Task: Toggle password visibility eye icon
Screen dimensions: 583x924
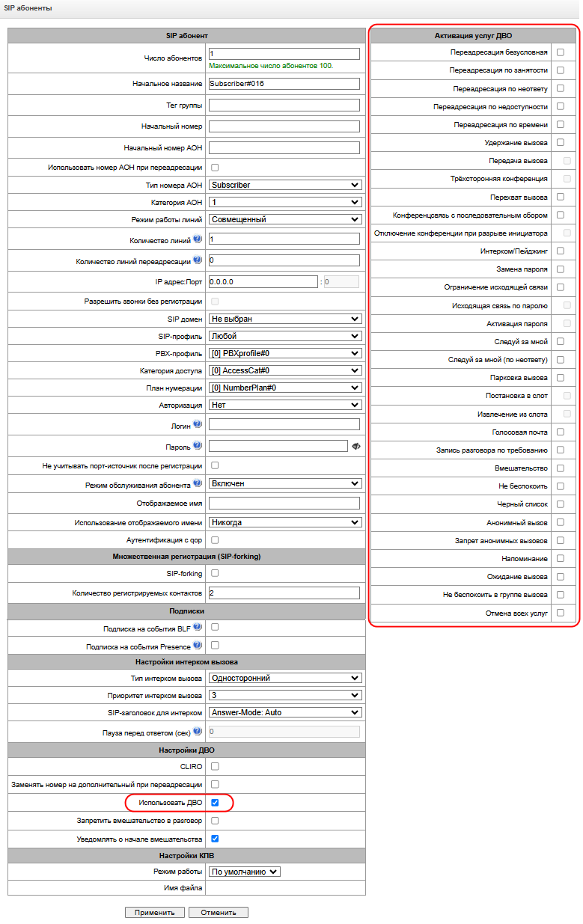Action: (355, 446)
